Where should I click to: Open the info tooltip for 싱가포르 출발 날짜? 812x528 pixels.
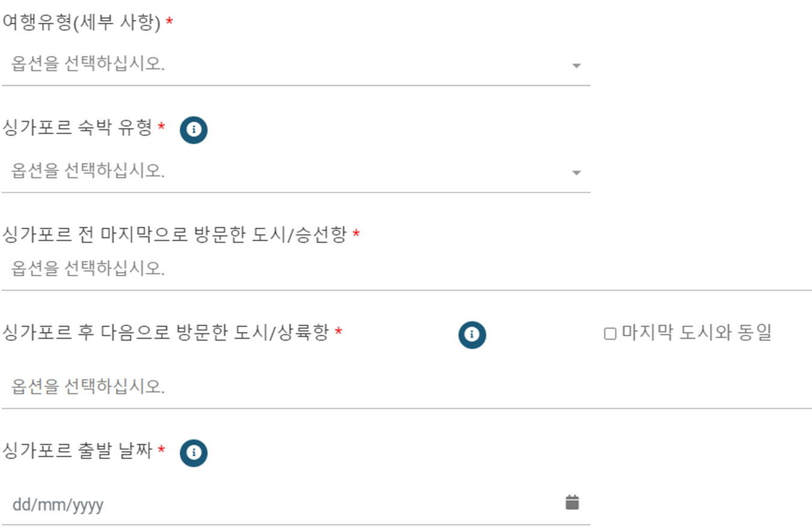click(194, 453)
